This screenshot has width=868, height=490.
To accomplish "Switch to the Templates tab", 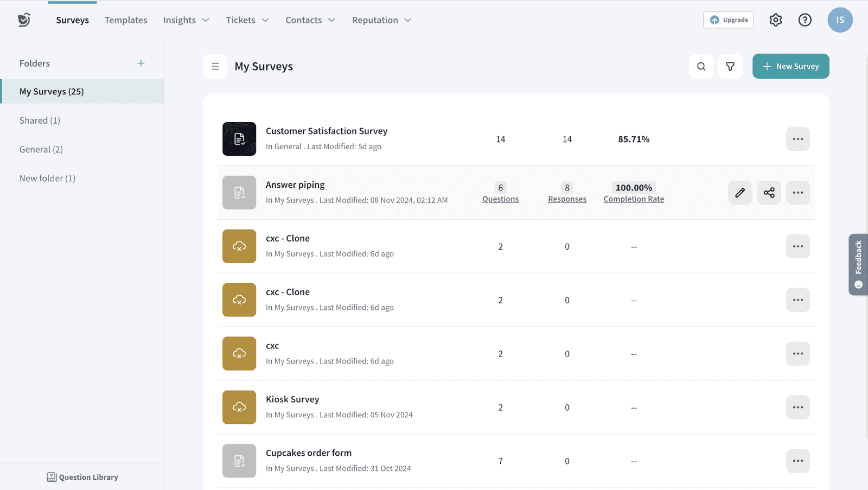I will click(x=126, y=20).
